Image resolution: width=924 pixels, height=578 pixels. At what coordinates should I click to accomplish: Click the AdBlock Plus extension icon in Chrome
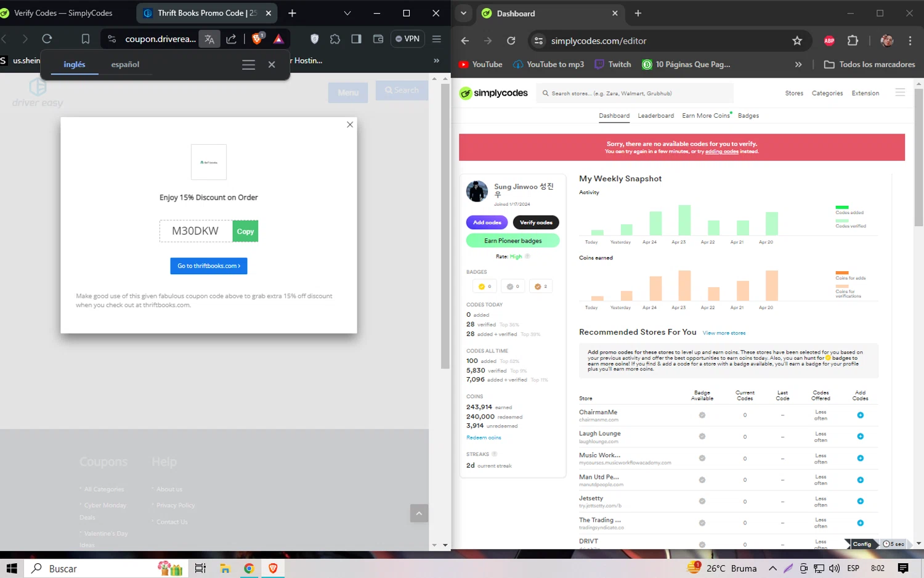point(829,41)
